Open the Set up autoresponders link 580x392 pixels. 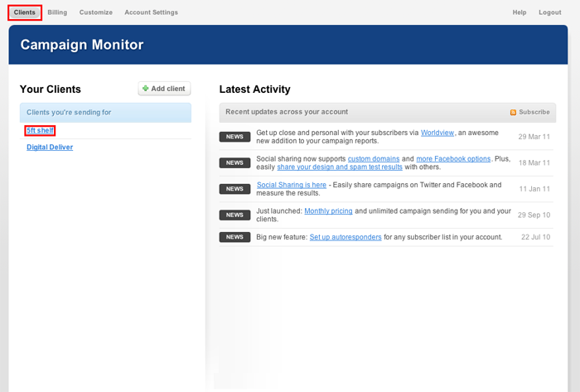point(346,237)
